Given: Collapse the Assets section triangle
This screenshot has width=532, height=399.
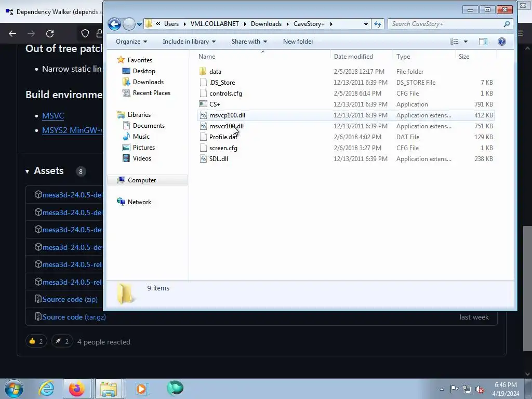Looking at the screenshot, I should pos(27,171).
